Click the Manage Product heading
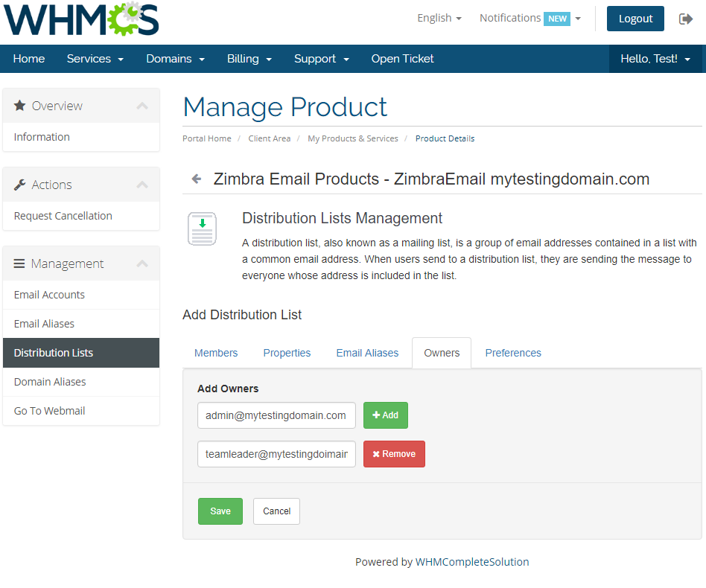This screenshot has height=588, width=706. pos(285,107)
